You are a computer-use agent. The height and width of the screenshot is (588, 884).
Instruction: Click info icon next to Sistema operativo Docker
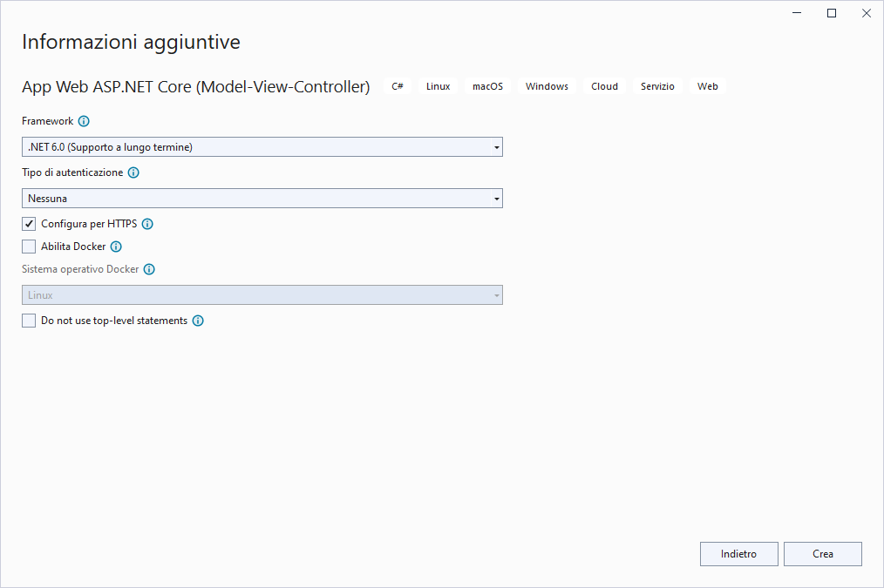149,269
